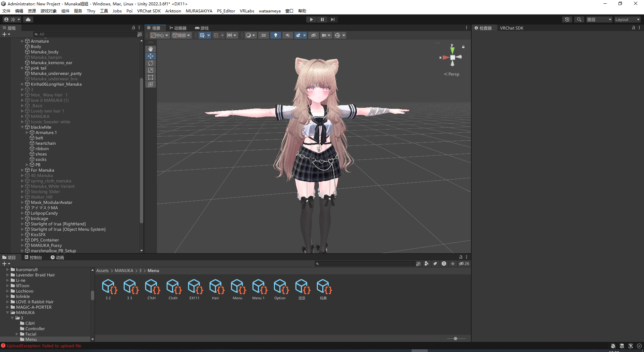644x352 pixels.
Task: Open the handle rotation 局部 dropdown
Action: 181,35
